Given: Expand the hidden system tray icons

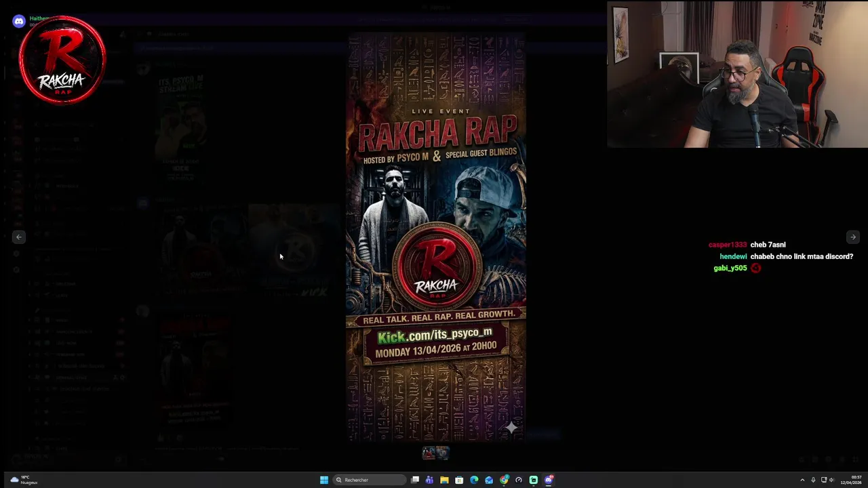Looking at the screenshot, I should (802, 480).
